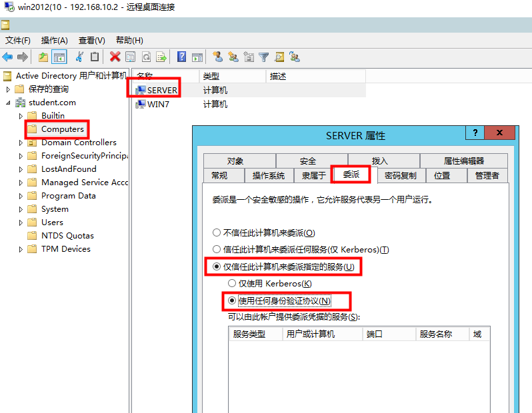
Task: Click the Refresh toolbar icon
Action: (x=146, y=57)
